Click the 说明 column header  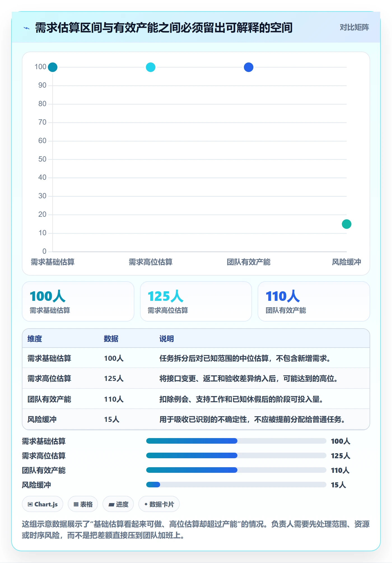(167, 339)
